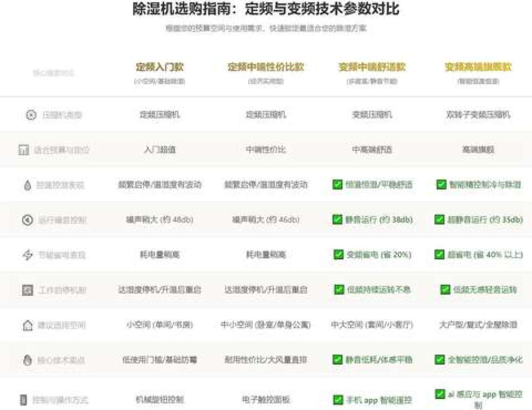The width and height of the screenshot is (532, 410).
Task: Click the 中小空间 (卧室/单身公寓) cell
Action: tap(266, 325)
